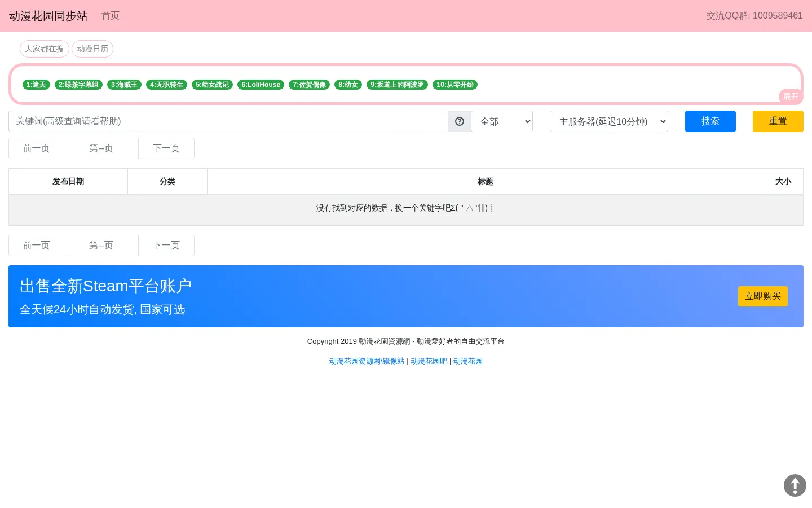
Task: Click 第--页 in the bottom pagination
Action: click(x=101, y=246)
